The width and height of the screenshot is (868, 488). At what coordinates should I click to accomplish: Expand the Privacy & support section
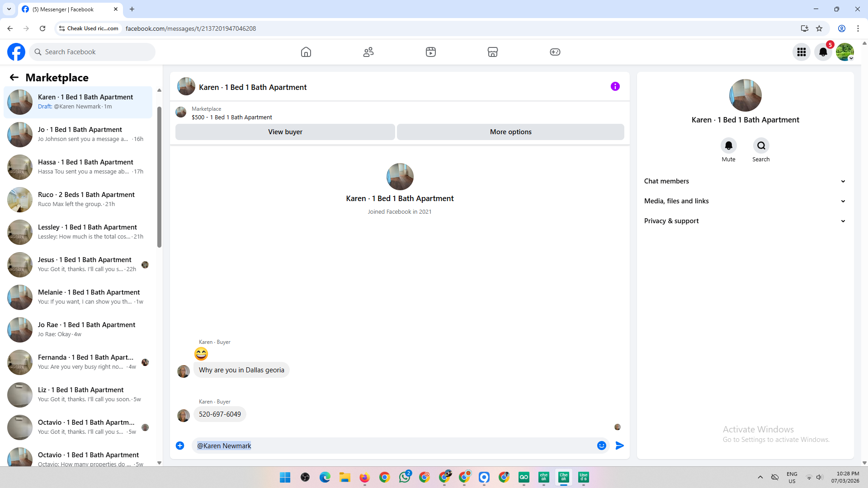(x=745, y=221)
